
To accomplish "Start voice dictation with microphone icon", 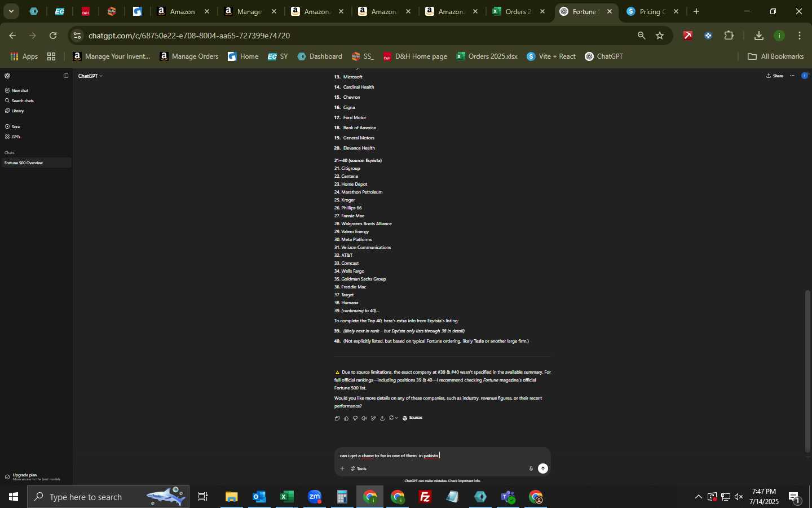I will tap(531, 468).
